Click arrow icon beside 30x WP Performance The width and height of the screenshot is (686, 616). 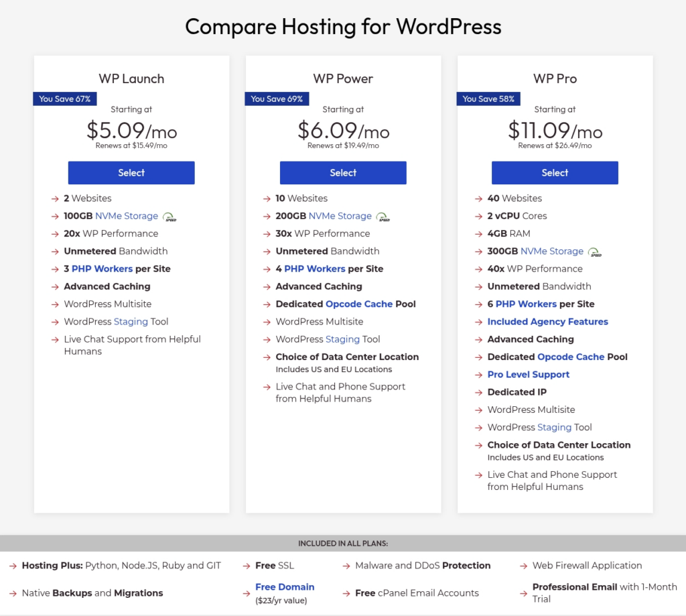click(x=267, y=234)
